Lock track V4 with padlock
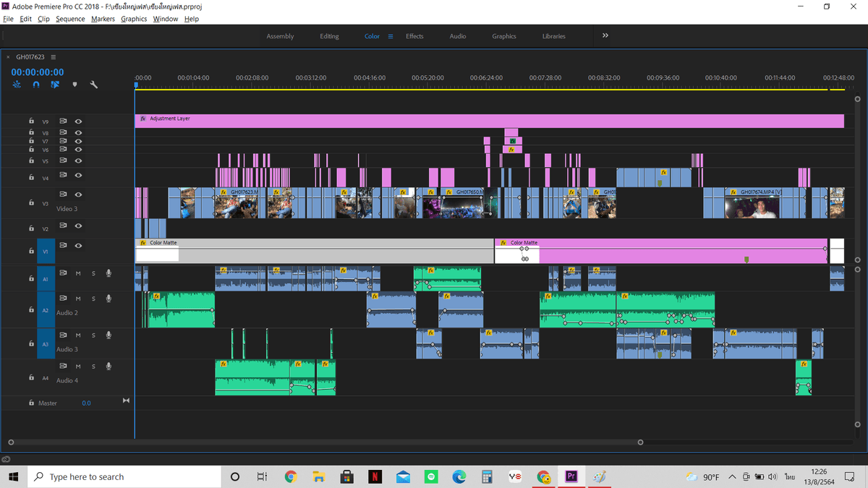 point(31,177)
